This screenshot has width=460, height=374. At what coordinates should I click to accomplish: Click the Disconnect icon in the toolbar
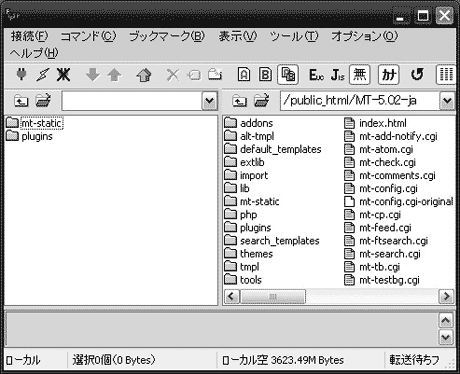pos(63,74)
